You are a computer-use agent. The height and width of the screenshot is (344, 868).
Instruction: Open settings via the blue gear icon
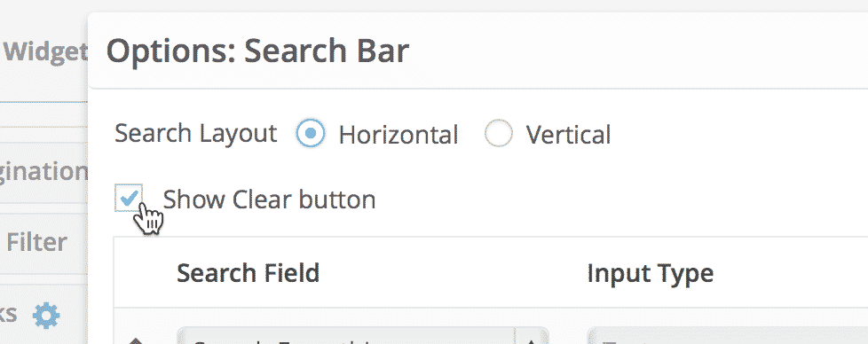[46, 316]
